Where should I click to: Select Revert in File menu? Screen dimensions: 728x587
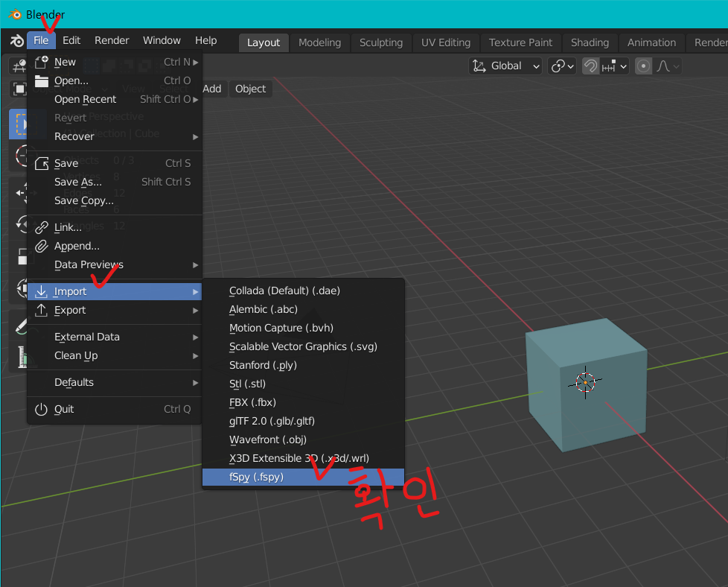coord(115,118)
